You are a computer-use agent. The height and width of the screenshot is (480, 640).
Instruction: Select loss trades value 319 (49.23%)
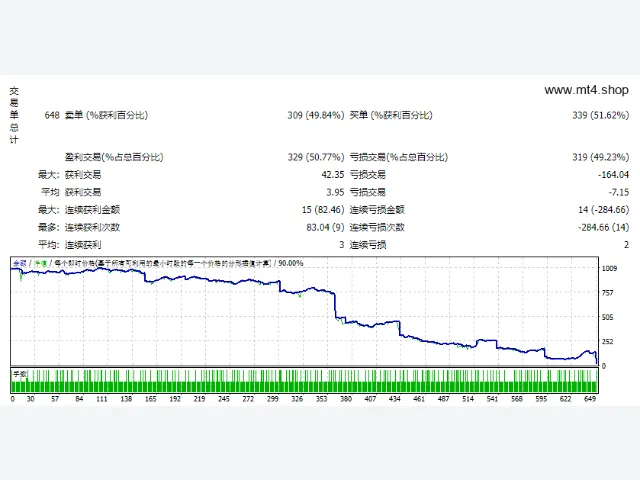600,157
